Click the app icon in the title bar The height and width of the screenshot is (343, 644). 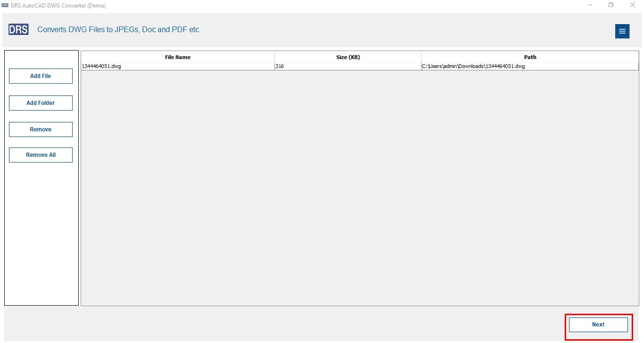pos(5,5)
